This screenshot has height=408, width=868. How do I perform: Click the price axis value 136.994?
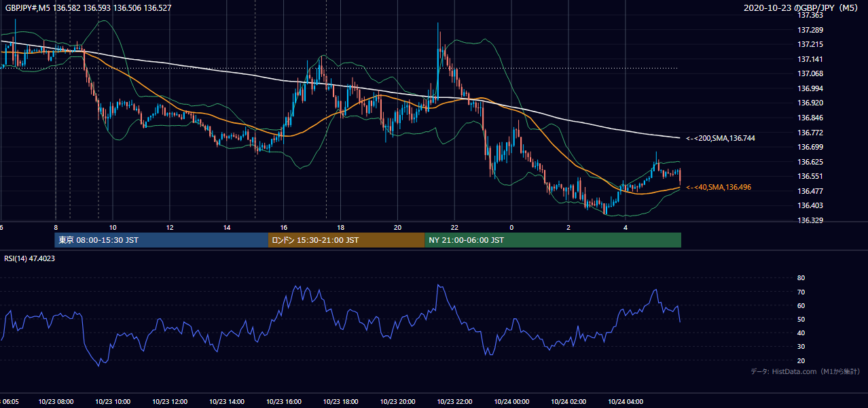[810, 88]
